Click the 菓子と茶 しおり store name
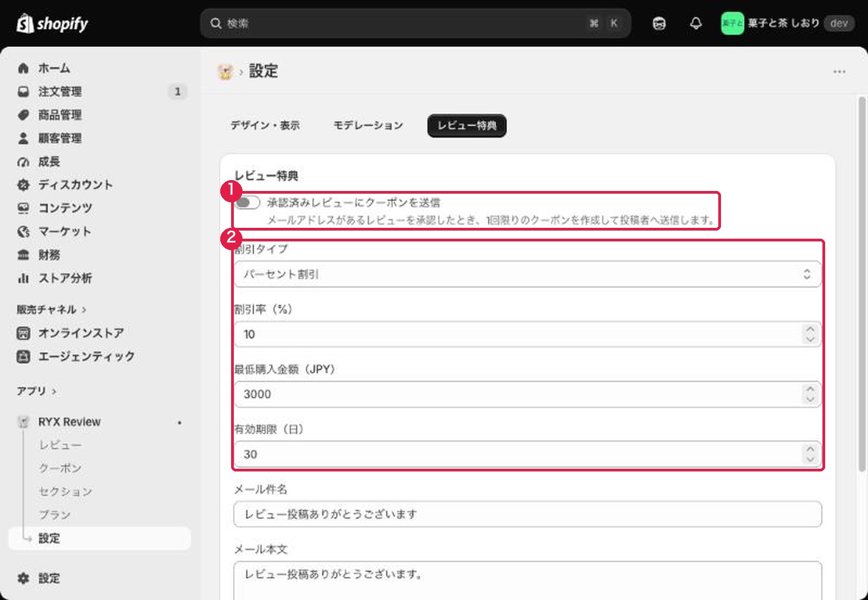The width and height of the screenshot is (868, 600). click(x=783, y=23)
